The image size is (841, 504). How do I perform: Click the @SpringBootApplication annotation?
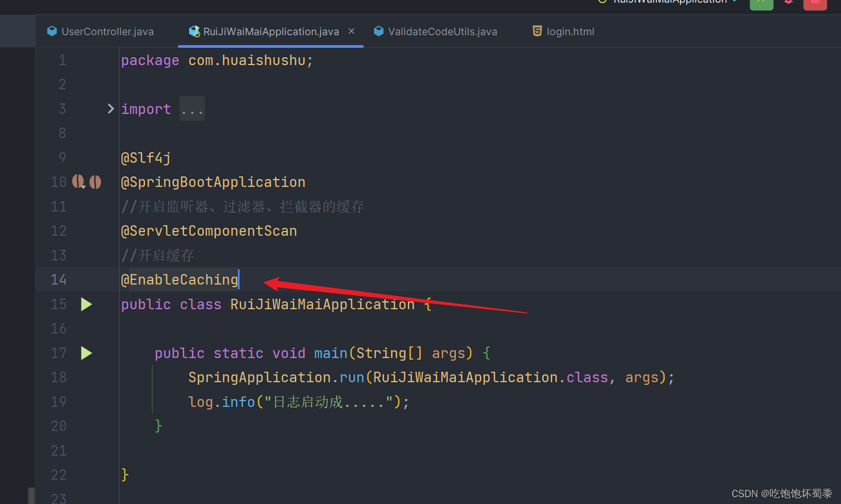pyautogui.click(x=213, y=182)
